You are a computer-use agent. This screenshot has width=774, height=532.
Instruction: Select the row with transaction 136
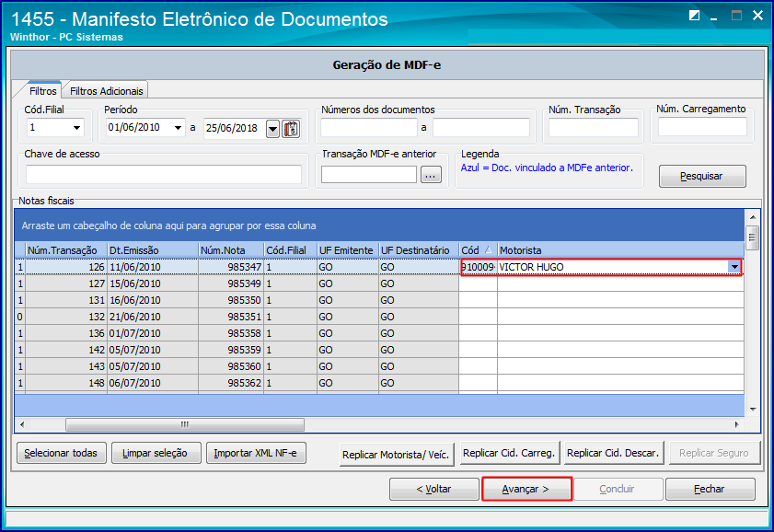pyautogui.click(x=379, y=333)
